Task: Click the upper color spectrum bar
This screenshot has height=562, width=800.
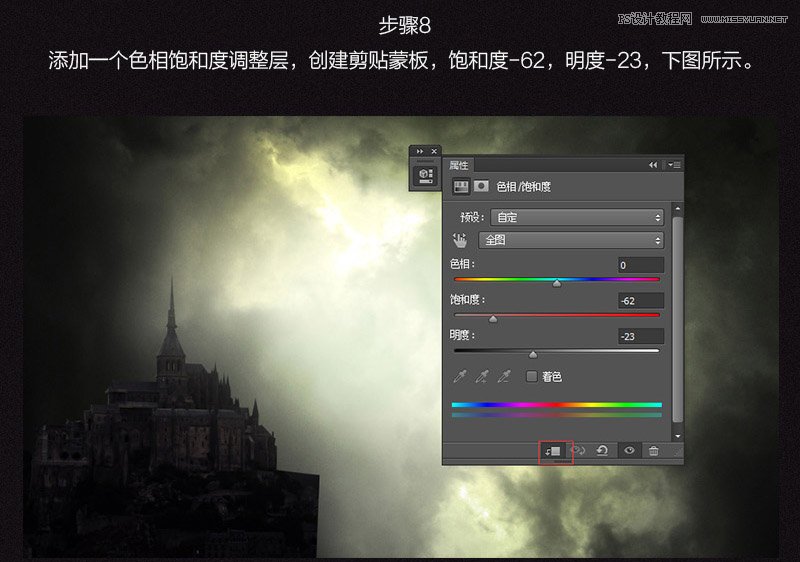Action: pyautogui.click(x=557, y=405)
